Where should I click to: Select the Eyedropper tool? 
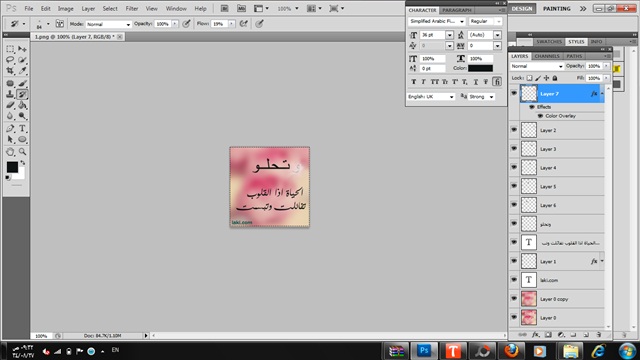(22, 71)
